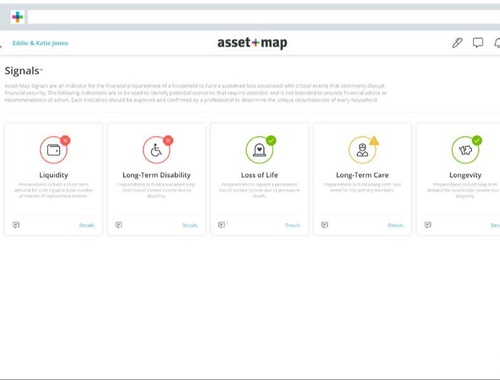Viewport: 500px width, 380px height.
Task: Click green check badge on Loss of Life
Action: [x=271, y=140]
